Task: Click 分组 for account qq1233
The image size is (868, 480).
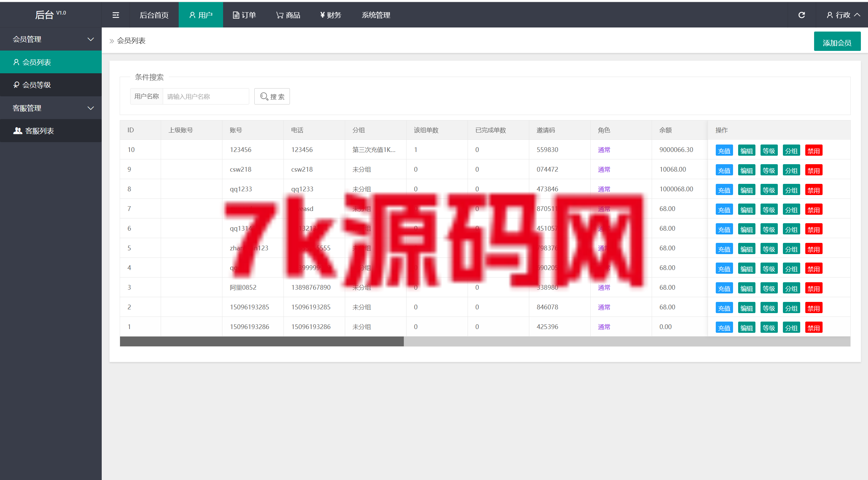Action: 791,190
